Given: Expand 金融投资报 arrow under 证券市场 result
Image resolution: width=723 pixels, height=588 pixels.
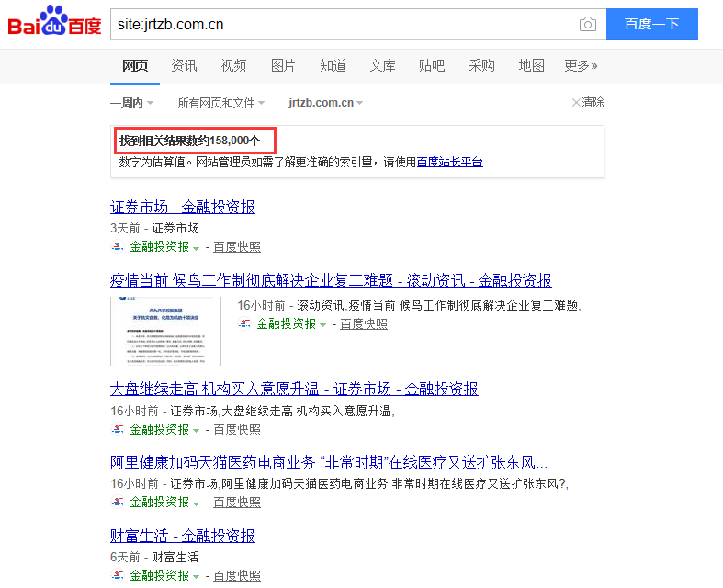Looking at the screenshot, I should click(196, 249).
